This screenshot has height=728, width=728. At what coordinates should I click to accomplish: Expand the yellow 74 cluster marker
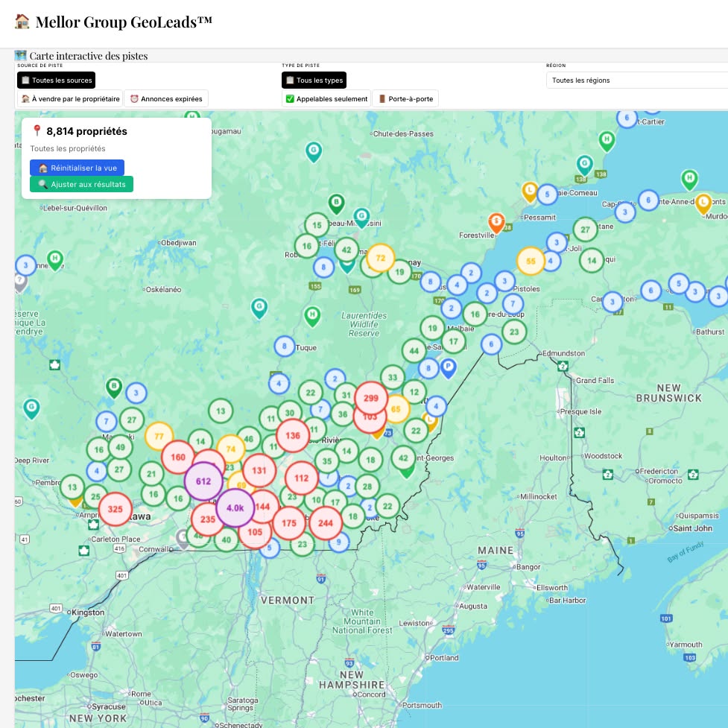pyautogui.click(x=231, y=449)
